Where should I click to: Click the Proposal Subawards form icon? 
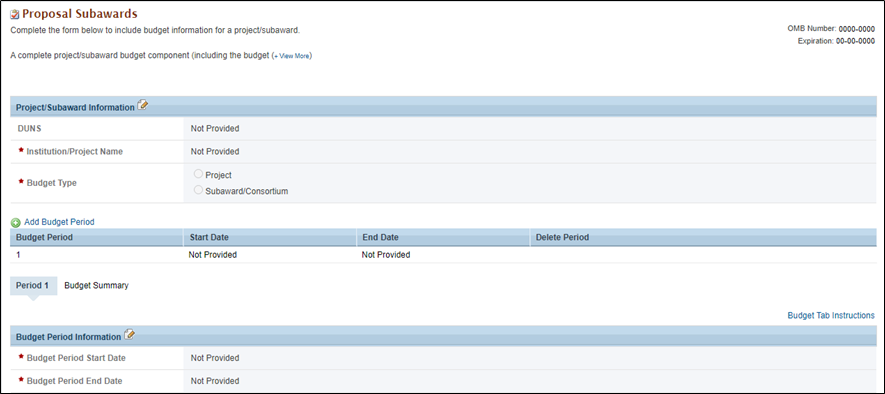point(15,14)
